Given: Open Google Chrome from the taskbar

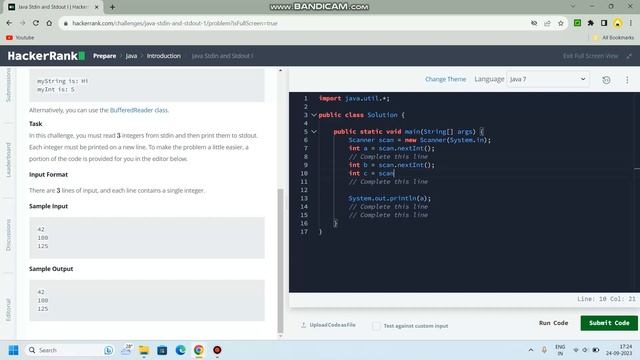Looking at the screenshot, I should [x=199, y=350].
